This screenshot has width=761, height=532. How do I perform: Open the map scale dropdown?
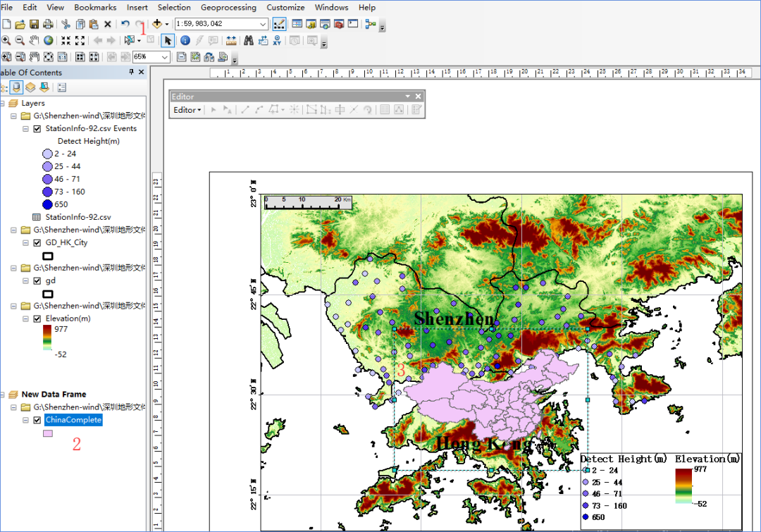point(263,24)
